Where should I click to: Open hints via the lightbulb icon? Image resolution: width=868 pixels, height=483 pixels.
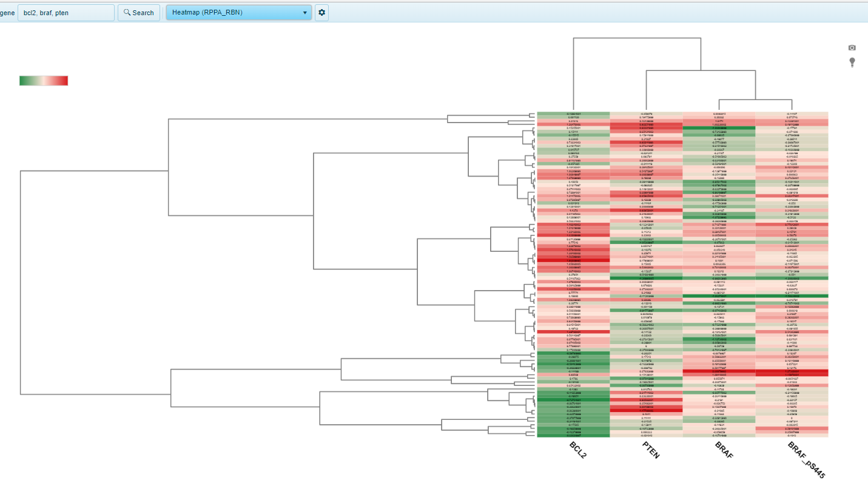tap(852, 62)
